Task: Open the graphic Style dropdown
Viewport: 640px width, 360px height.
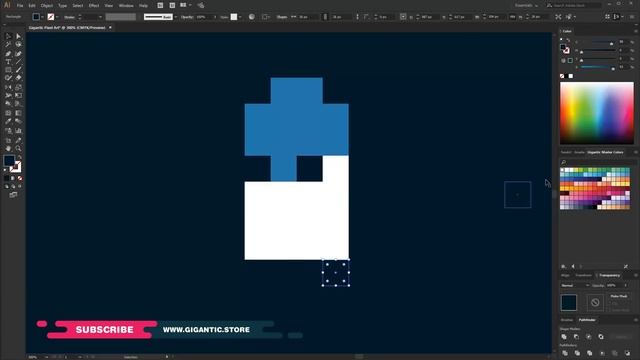Action: coord(240,17)
